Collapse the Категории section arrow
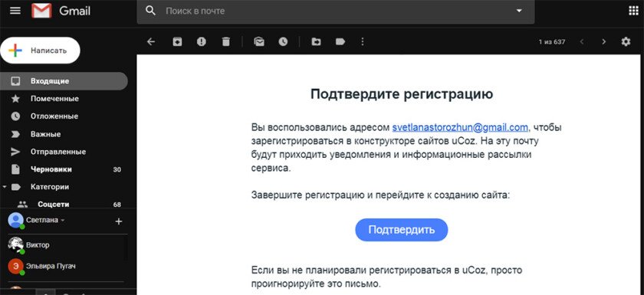 pos(5,187)
